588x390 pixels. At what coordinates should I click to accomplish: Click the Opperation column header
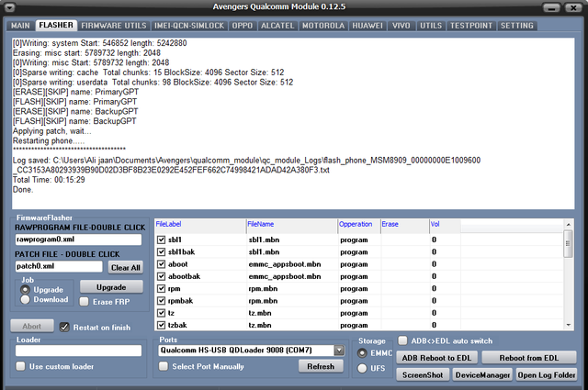pos(359,224)
